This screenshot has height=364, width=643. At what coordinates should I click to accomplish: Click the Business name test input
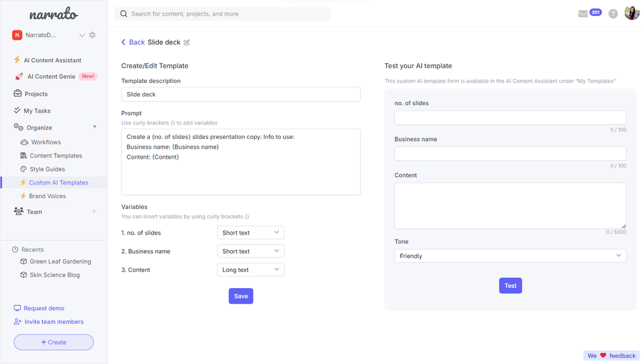[x=510, y=154]
